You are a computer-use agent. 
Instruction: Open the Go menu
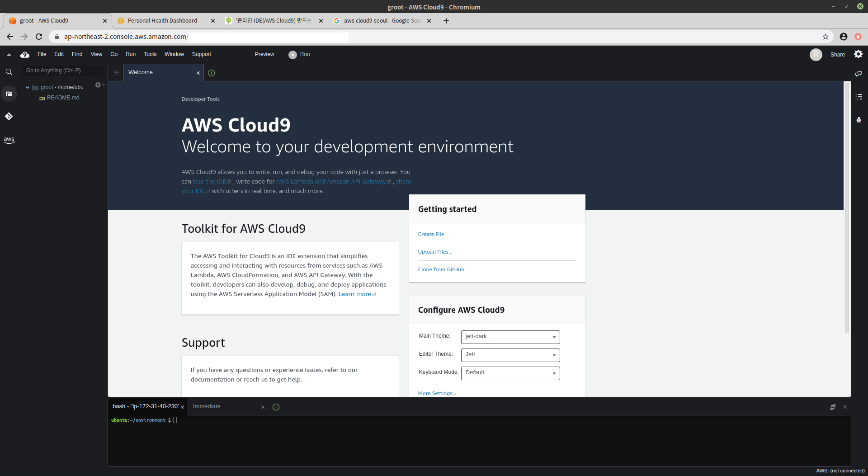pyautogui.click(x=114, y=54)
